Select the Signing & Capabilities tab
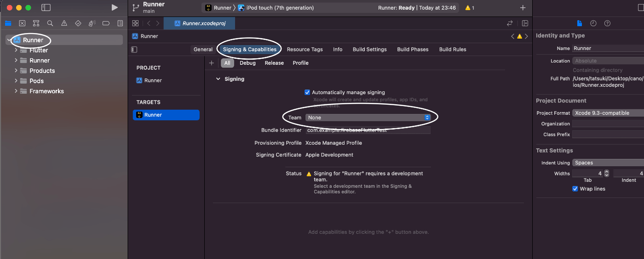644x259 pixels. (250, 50)
